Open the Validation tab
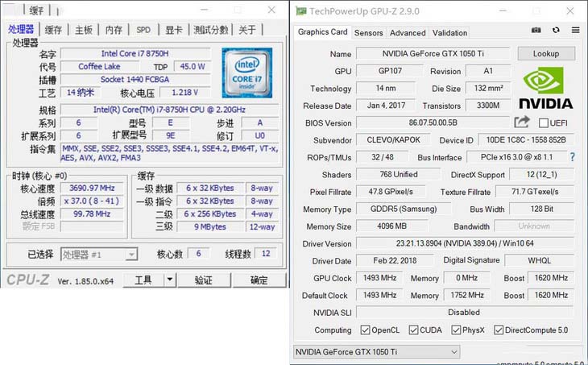This screenshot has width=588, height=365. (449, 33)
